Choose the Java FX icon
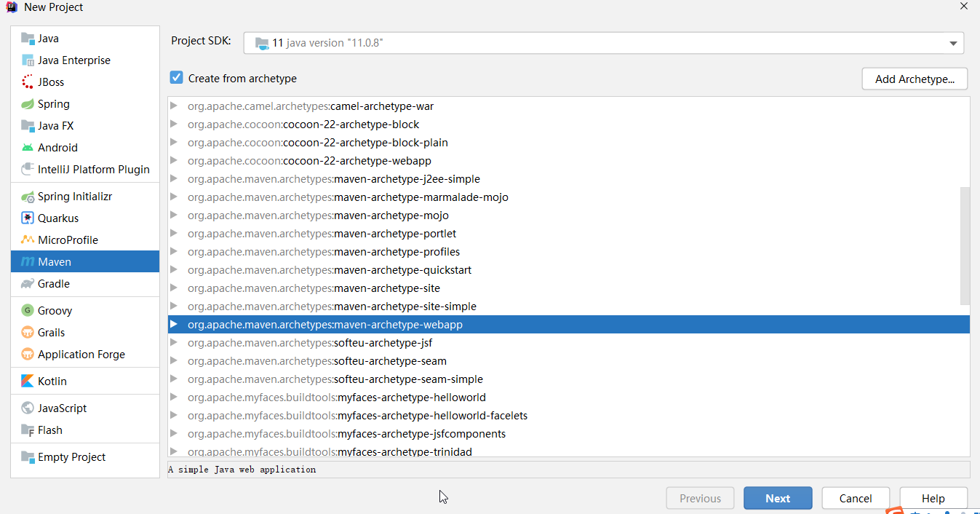This screenshot has width=980, height=514. tap(28, 126)
